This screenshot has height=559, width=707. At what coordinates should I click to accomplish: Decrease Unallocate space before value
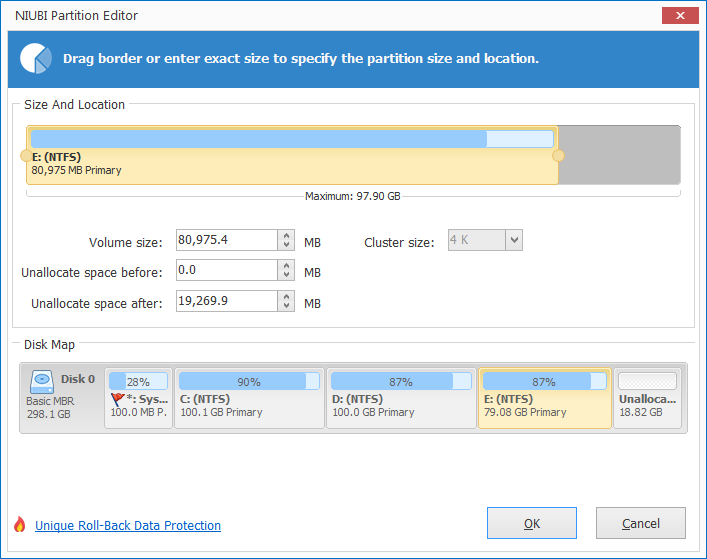[x=286, y=275]
